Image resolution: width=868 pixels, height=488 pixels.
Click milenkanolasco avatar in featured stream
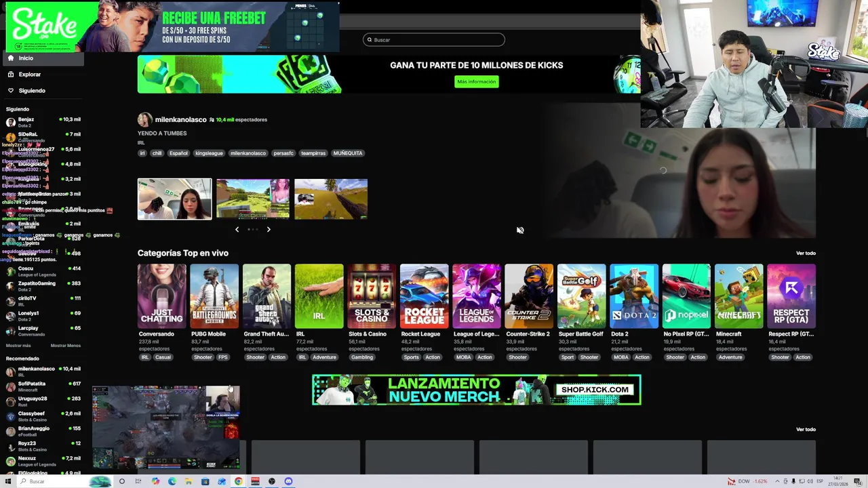coord(144,120)
